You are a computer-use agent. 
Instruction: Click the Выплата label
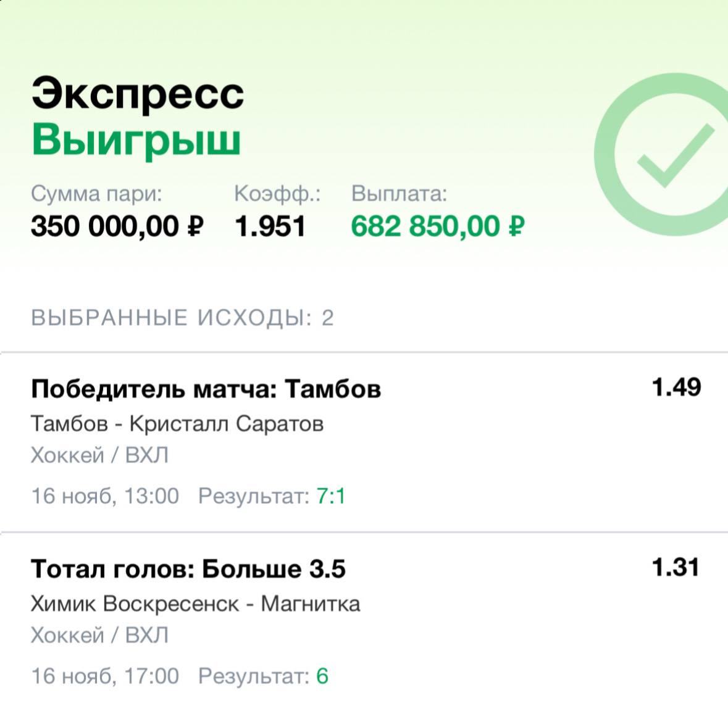[x=399, y=194]
